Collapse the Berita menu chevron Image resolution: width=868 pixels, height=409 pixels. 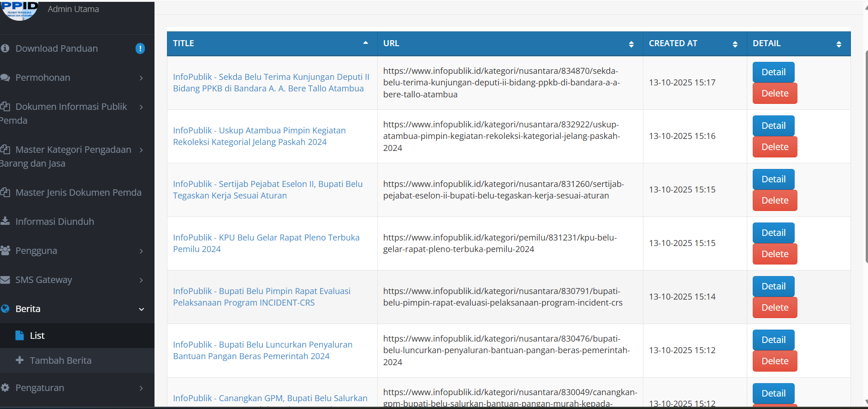click(x=141, y=309)
